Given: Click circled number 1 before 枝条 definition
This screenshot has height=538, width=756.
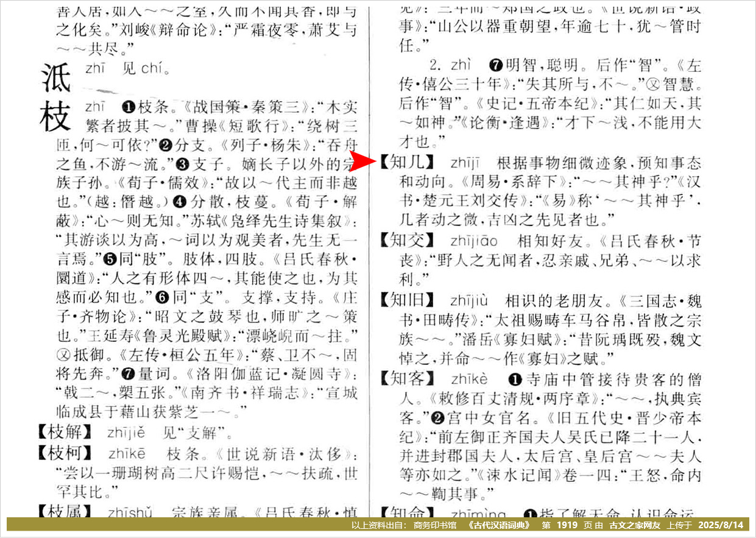Looking at the screenshot, I should pyautogui.click(x=128, y=108).
